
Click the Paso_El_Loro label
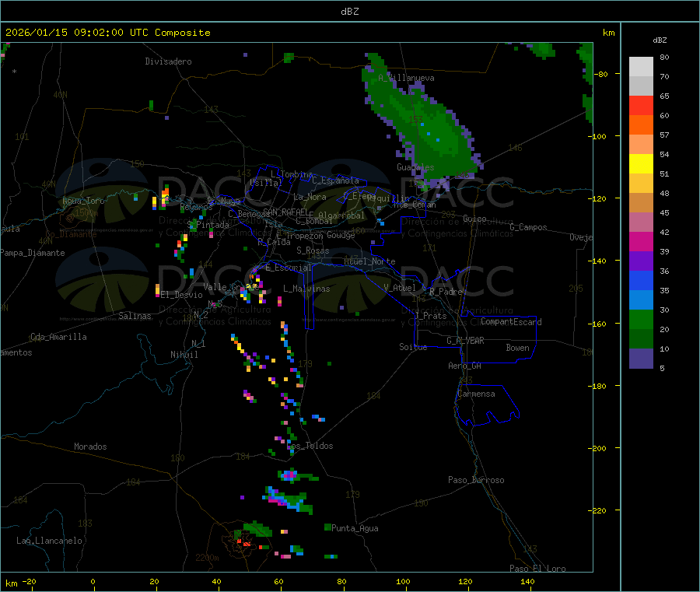tap(537, 569)
